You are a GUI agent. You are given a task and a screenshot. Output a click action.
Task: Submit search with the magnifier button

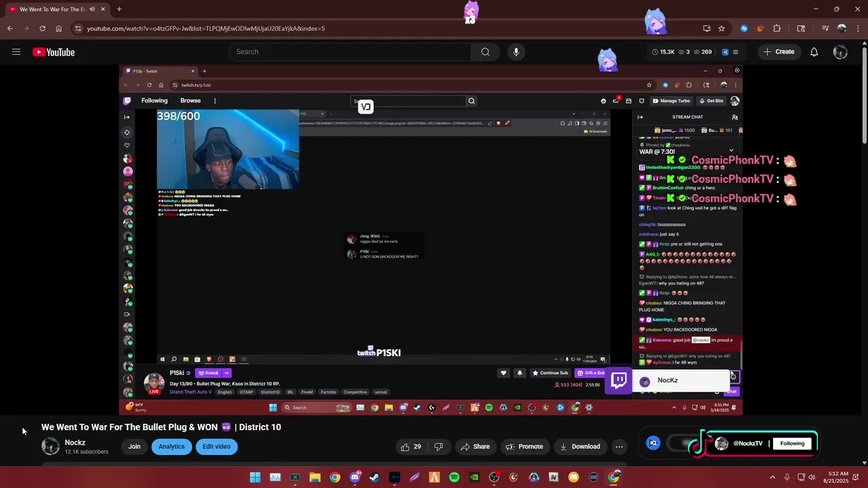pos(485,52)
